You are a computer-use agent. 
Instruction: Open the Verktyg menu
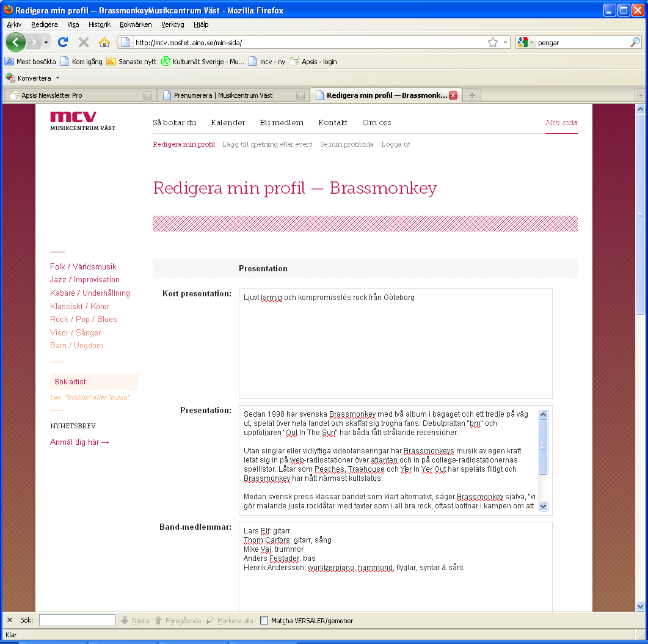click(173, 24)
